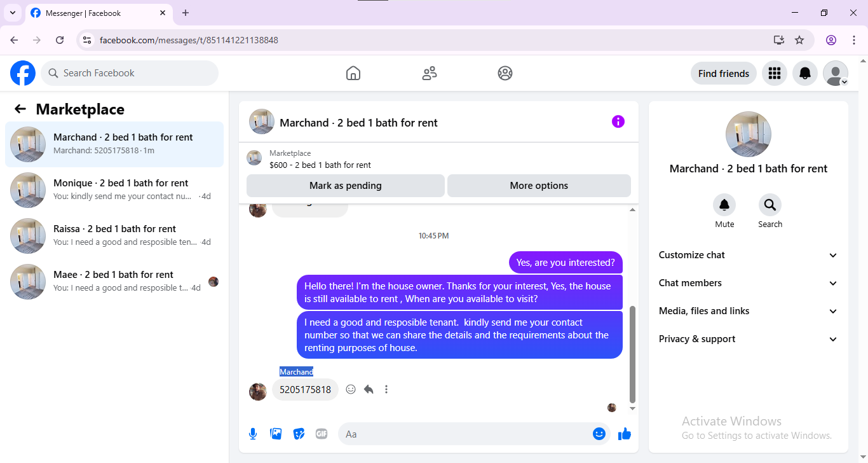This screenshot has width=868, height=463.
Task: React to the 5205175818 message
Action: coord(351,389)
